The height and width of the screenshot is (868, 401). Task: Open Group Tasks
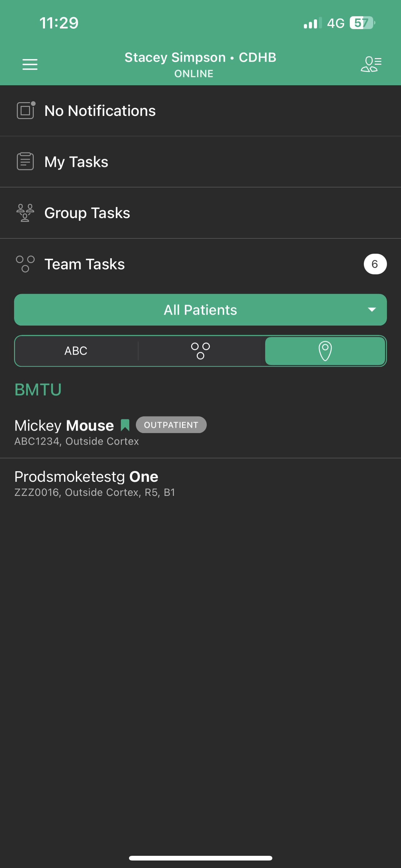point(87,213)
